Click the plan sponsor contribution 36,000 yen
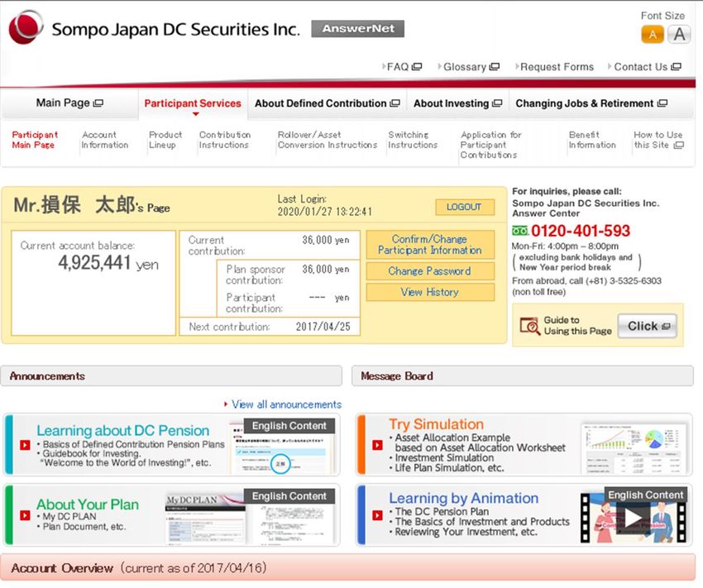 [326, 269]
